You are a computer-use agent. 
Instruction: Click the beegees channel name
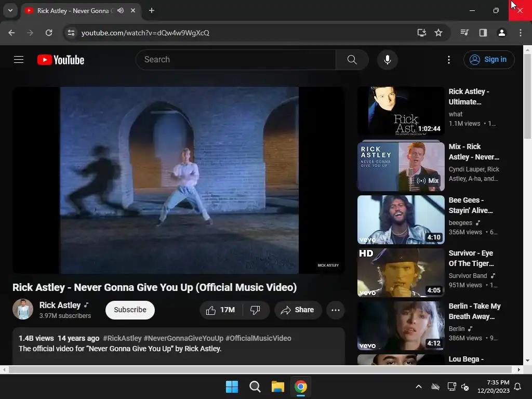click(x=460, y=223)
